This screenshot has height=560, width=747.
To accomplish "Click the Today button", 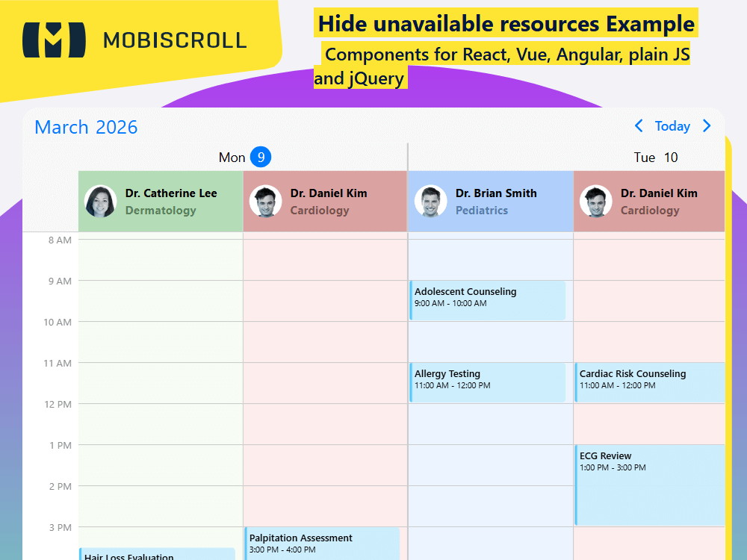I will click(672, 126).
